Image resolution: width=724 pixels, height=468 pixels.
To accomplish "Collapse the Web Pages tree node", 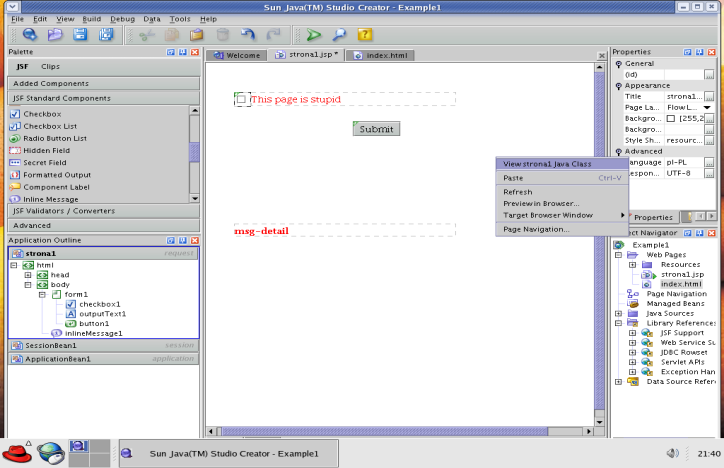I will click(620, 255).
